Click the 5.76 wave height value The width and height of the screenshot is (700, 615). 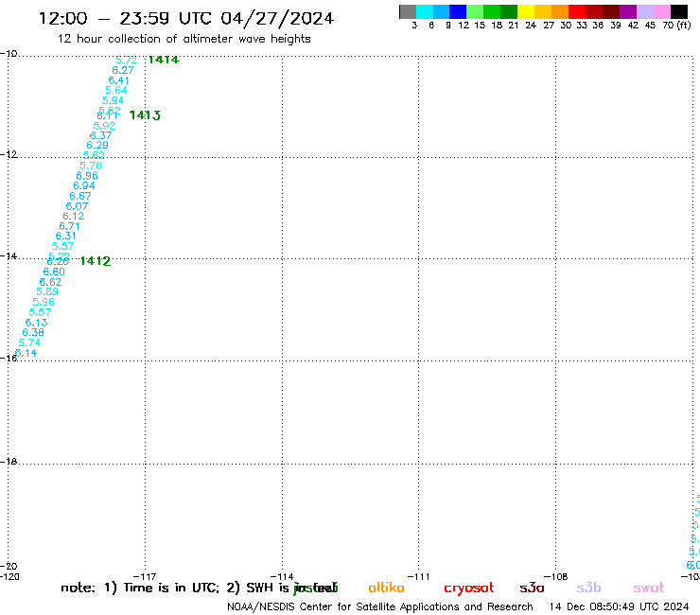click(x=91, y=166)
